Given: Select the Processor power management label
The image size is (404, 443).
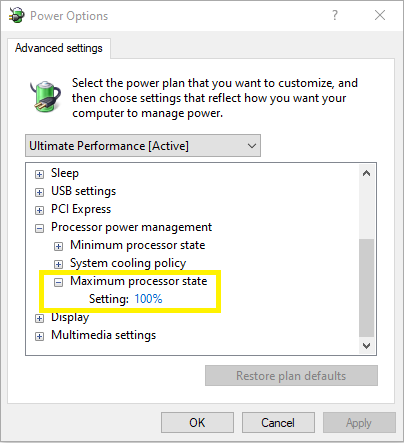Looking at the screenshot, I should 131,227.
